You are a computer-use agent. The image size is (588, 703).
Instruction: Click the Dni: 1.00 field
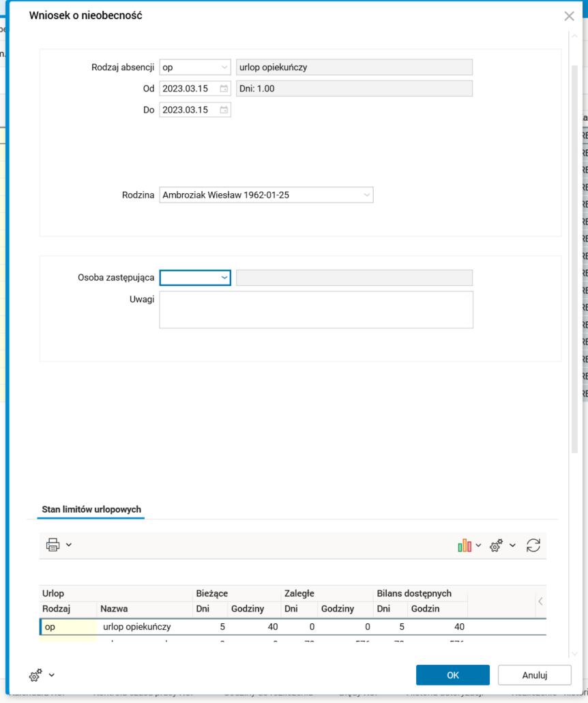point(354,89)
